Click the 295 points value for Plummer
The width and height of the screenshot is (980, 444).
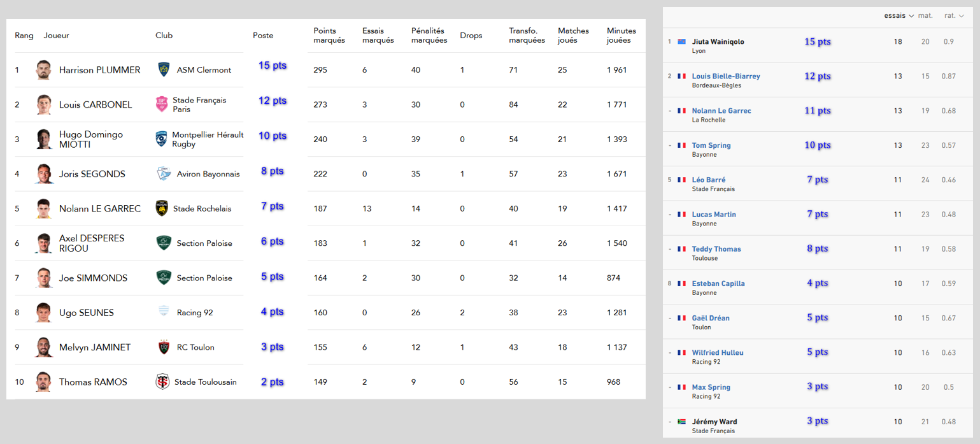pyautogui.click(x=320, y=70)
